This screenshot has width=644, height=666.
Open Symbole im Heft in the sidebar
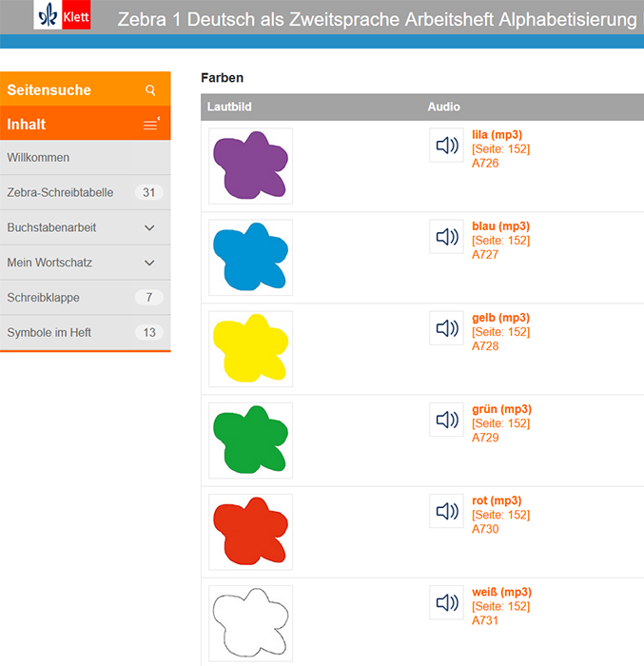[86, 333]
